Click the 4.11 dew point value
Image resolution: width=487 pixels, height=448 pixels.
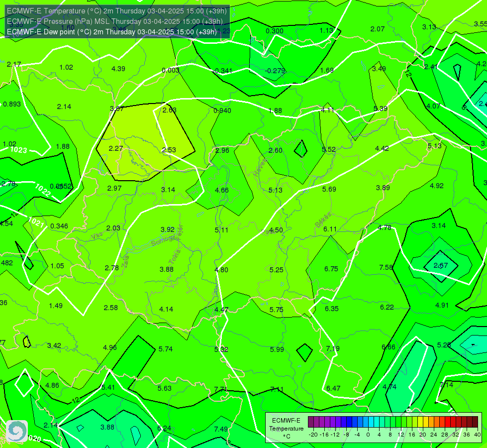pyautogui.click(x=328, y=110)
